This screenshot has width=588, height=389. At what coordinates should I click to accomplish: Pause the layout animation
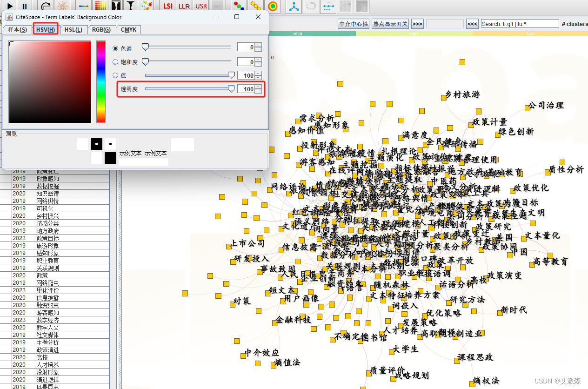(x=25, y=6)
